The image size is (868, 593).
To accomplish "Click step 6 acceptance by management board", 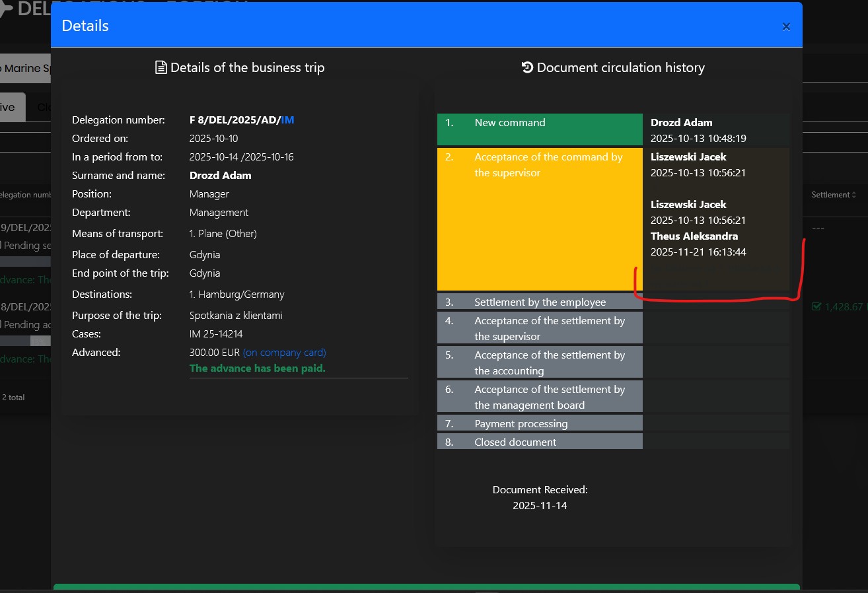I will [x=539, y=397].
